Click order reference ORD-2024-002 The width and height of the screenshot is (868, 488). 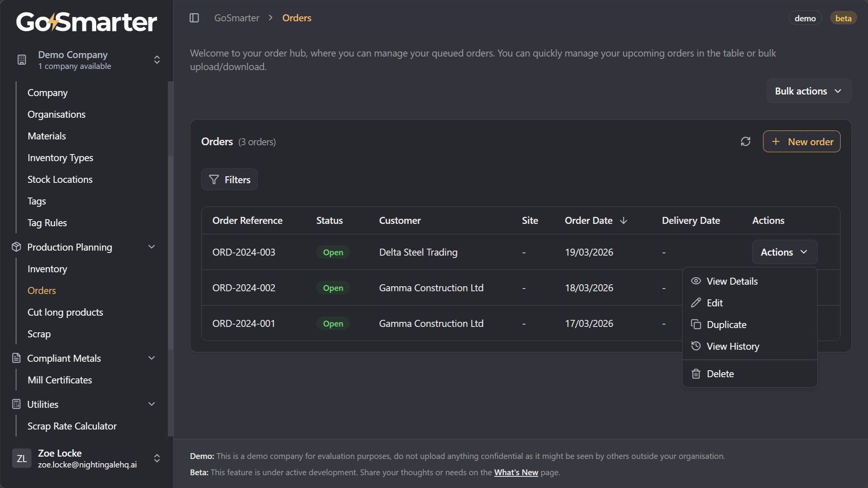point(244,288)
